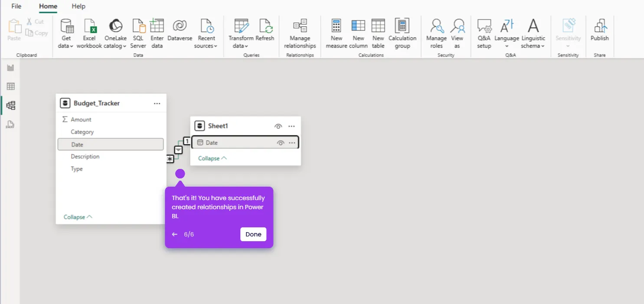
Task: Publish the report
Action: pos(600,30)
